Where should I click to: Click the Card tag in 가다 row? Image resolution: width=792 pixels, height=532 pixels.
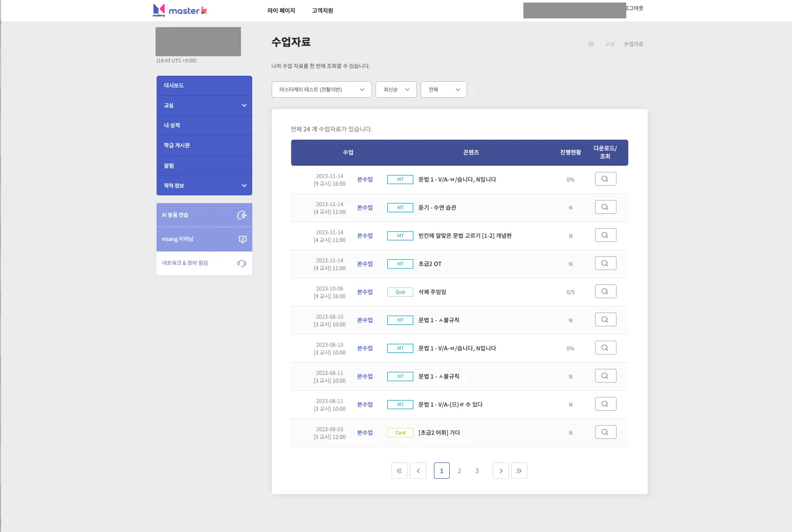pyautogui.click(x=400, y=433)
